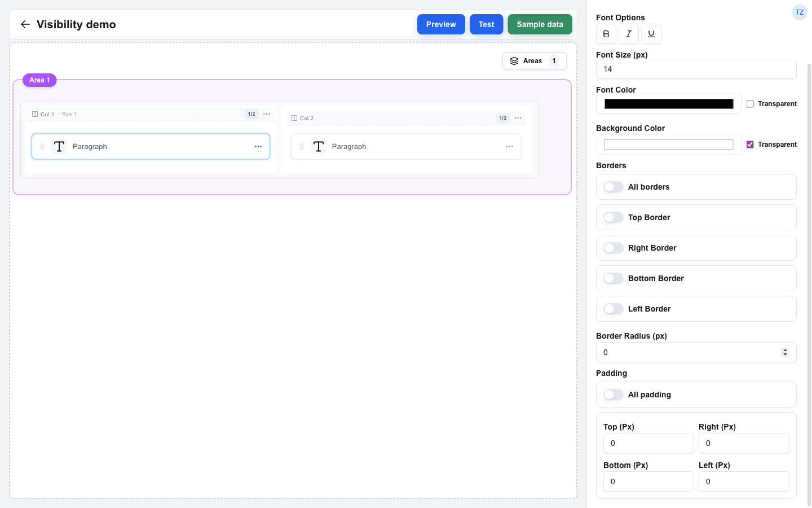Click the Col 1 column layout icon
Viewport: 812px width, 508px height.
pos(35,114)
